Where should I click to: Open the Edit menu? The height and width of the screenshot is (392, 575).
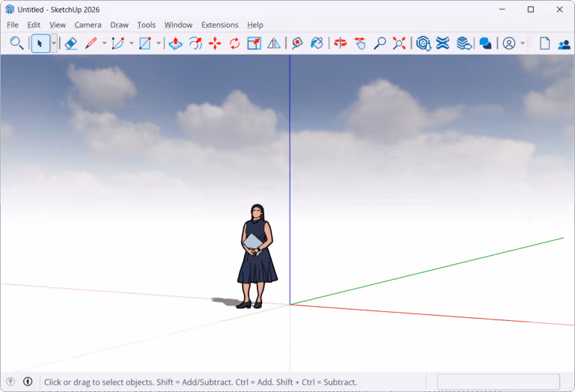pyautogui.click(x=34, y=25)
